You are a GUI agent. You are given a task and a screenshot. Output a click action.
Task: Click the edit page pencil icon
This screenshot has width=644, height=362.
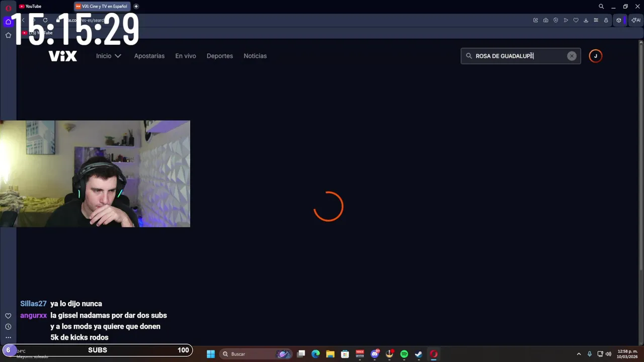[x=535, y=20]
